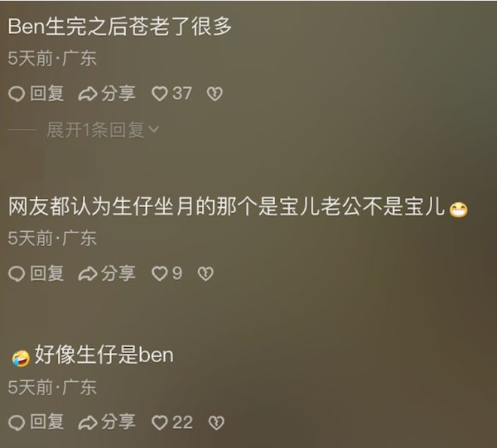Dislike the '好像生仔是ben' comment
The image size is (497, 448).
point(216,422)
